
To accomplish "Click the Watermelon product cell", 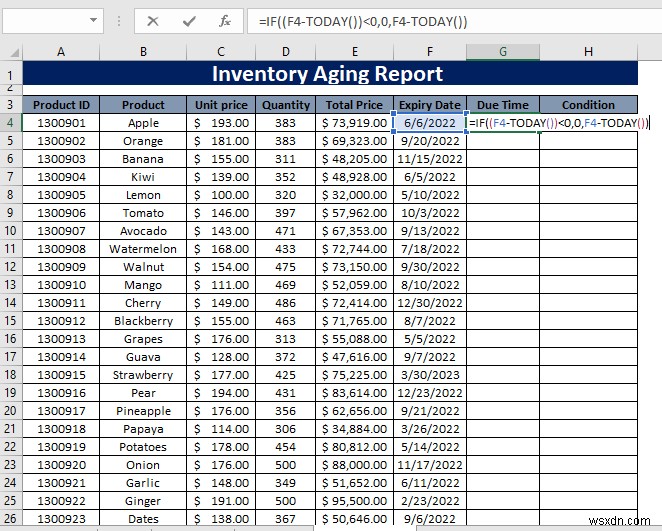I will pos(143,249).
